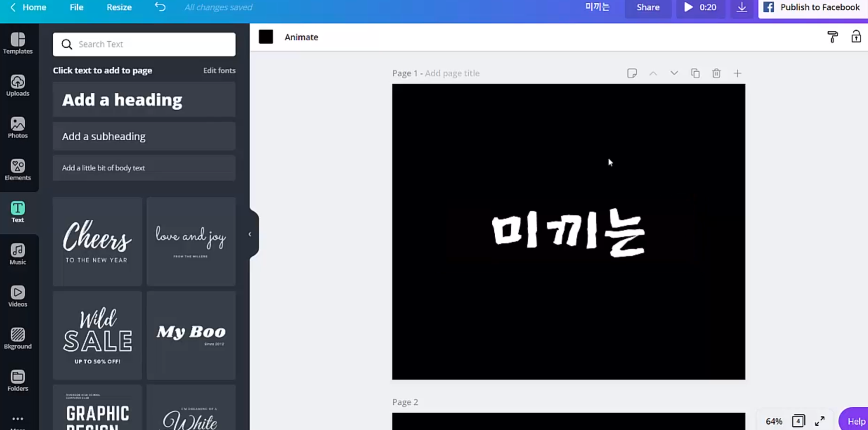Image resolution: width=868 pixels, height=430 pixels.
Task: Open the Templates sidebar tab
Action: [18, 44]
